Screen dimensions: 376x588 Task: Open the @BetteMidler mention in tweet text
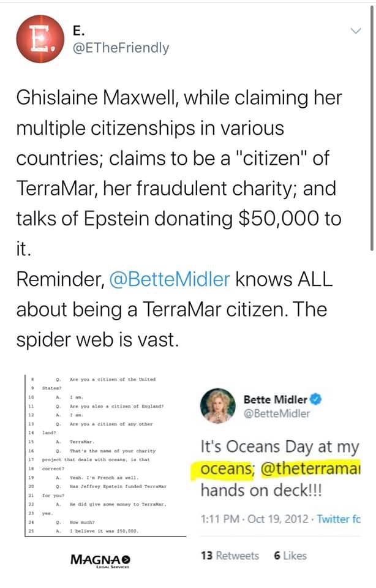coord(170,279)
